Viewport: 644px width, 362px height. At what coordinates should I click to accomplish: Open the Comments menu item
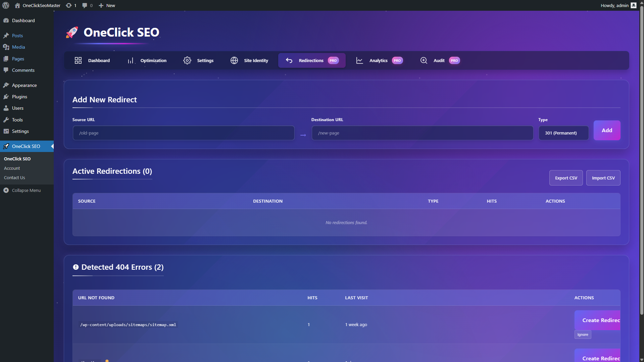tap(23, 70)
